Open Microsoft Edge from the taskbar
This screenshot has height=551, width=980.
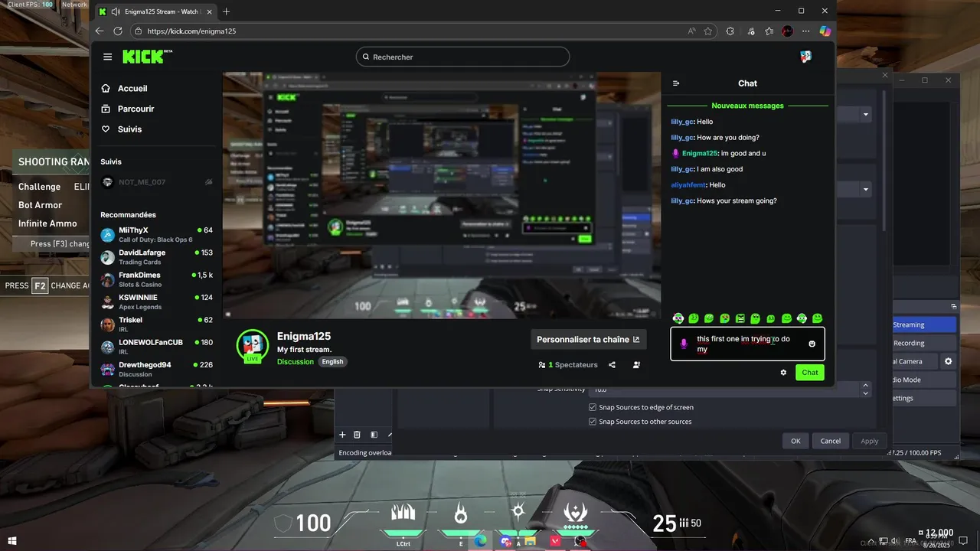(x=480, y=541)
